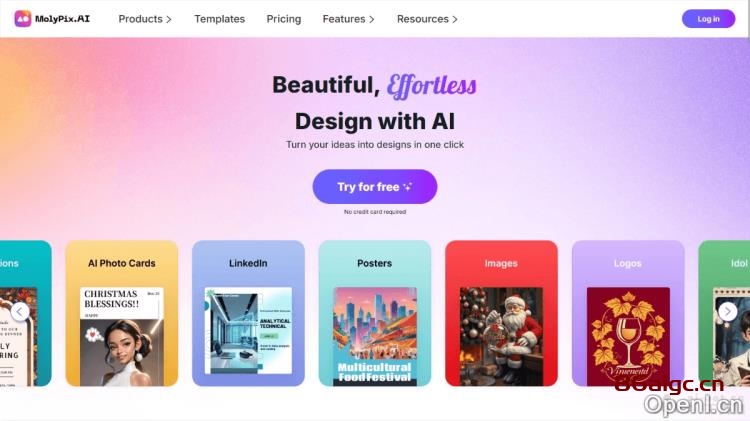The width and height of the screenshot is (750, 421).
Task: Click the MolyPix.AI brand name text
Action: 62,19
